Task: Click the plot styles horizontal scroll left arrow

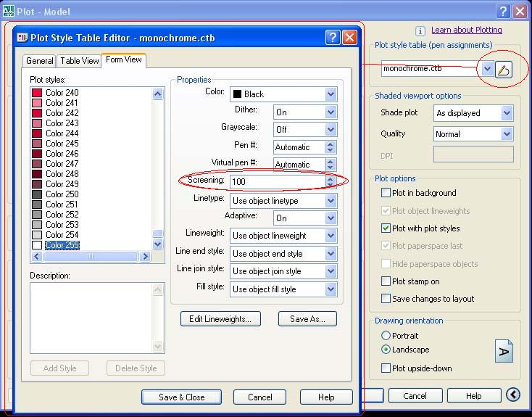Action: coord(37,257)
